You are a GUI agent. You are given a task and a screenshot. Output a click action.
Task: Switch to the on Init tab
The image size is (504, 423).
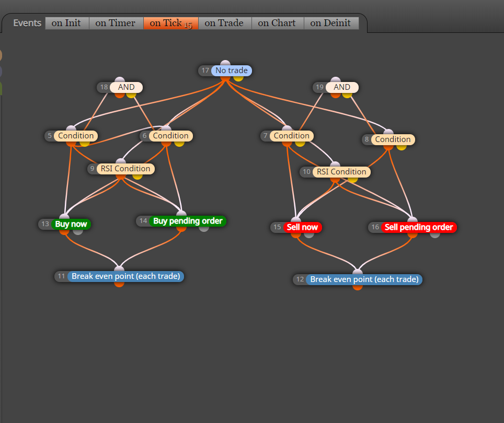coord(67,23)
